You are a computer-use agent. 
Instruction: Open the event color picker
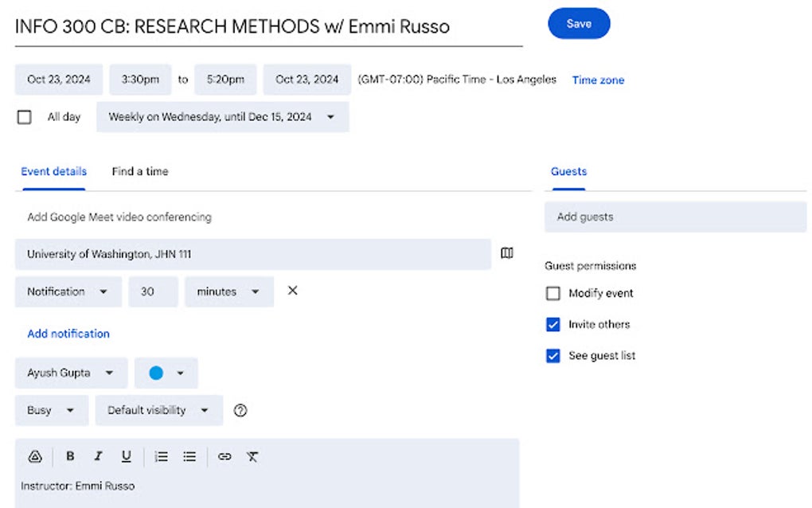click(166, 373)
